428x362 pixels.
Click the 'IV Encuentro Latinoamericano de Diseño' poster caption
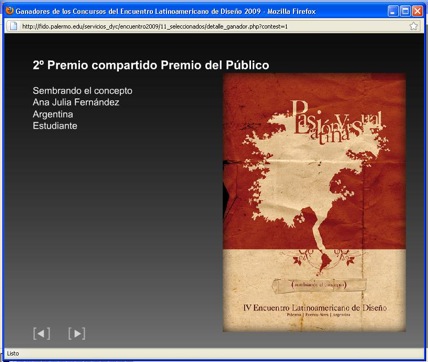point(315,307)
